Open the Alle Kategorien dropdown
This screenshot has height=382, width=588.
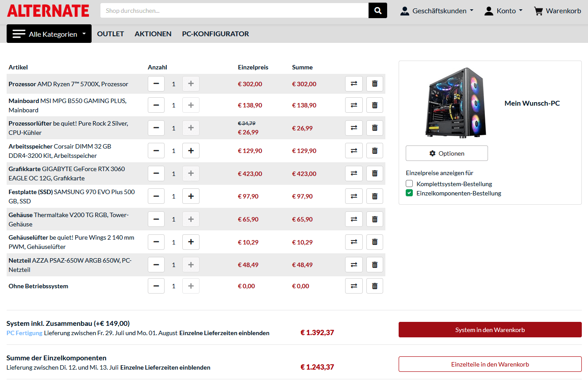[49, 34]
